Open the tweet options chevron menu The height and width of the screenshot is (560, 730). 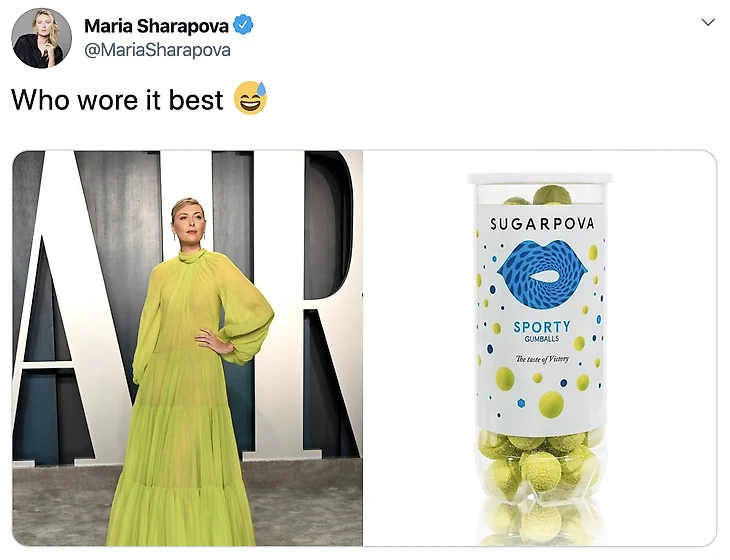[x=708, y=22]
